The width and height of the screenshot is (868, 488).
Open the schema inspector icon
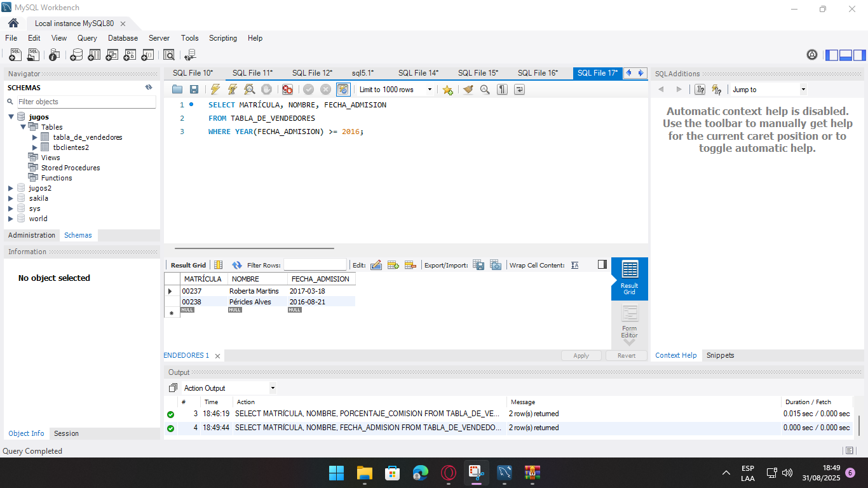[55, 55]
